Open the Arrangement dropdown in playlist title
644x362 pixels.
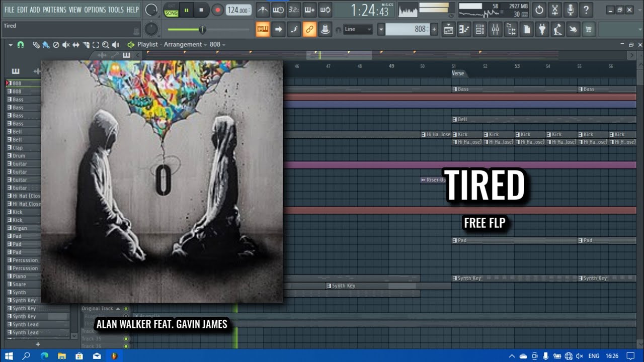coord(186,44)
